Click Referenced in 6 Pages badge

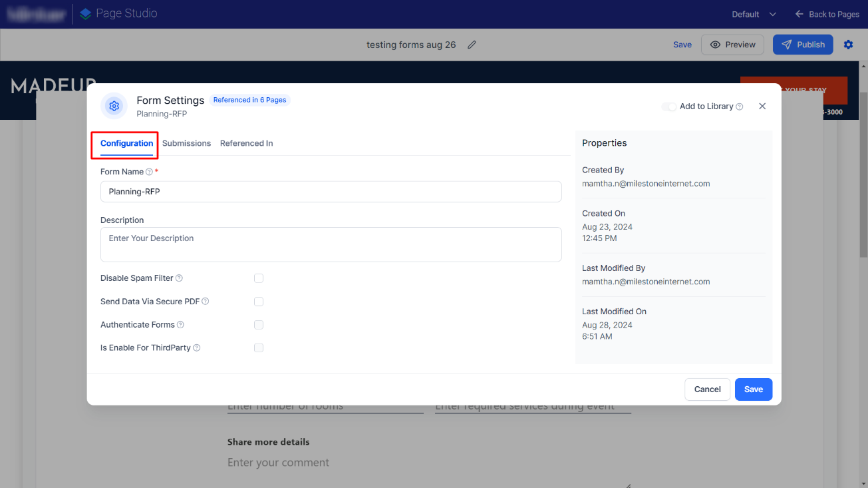[x=249, y=100]
